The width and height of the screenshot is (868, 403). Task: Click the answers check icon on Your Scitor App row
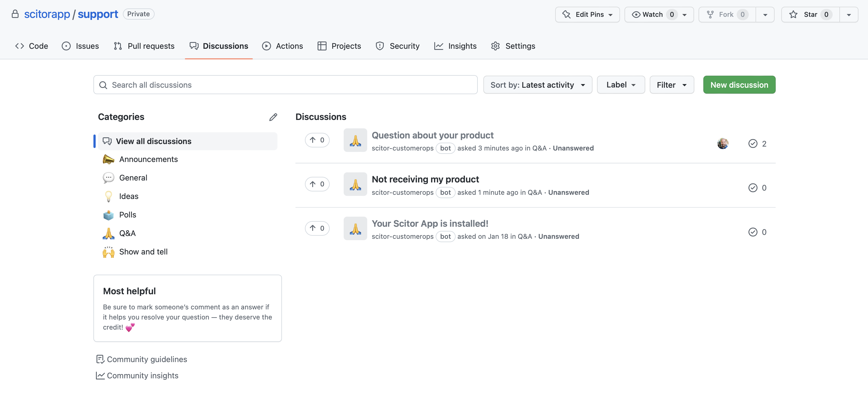(753, 232)
